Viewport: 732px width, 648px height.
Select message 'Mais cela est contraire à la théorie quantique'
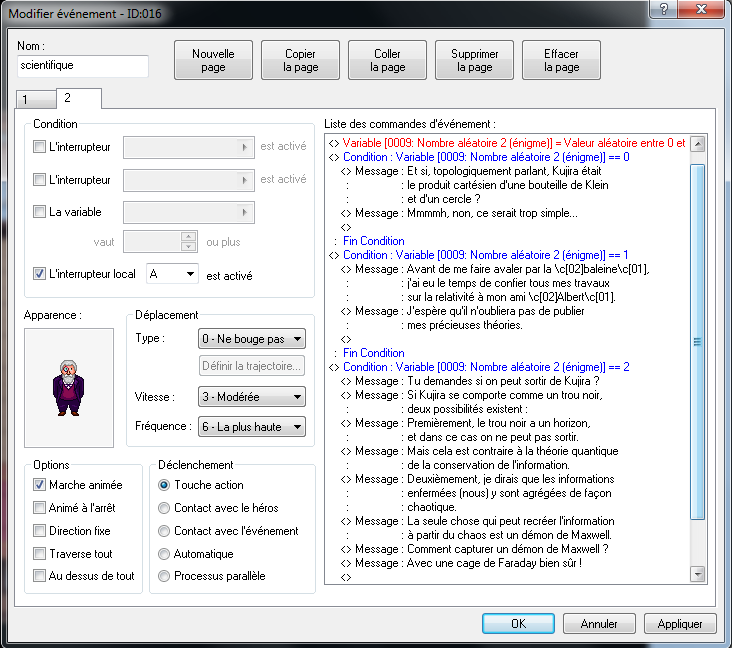[480, 451]
